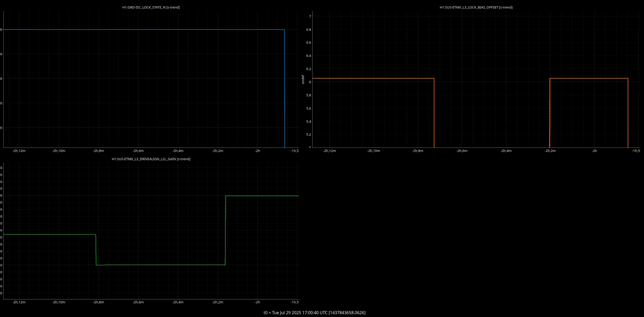Click '-2h,4m' tick under DRIVEALIGN gain plot
This screenshot has width=644, height=317.
coord(178,302)
